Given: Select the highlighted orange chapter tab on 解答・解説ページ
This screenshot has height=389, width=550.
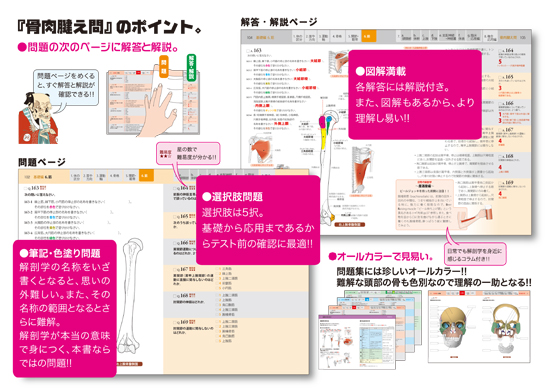Looking at the screenshot, I should point(369,36).
